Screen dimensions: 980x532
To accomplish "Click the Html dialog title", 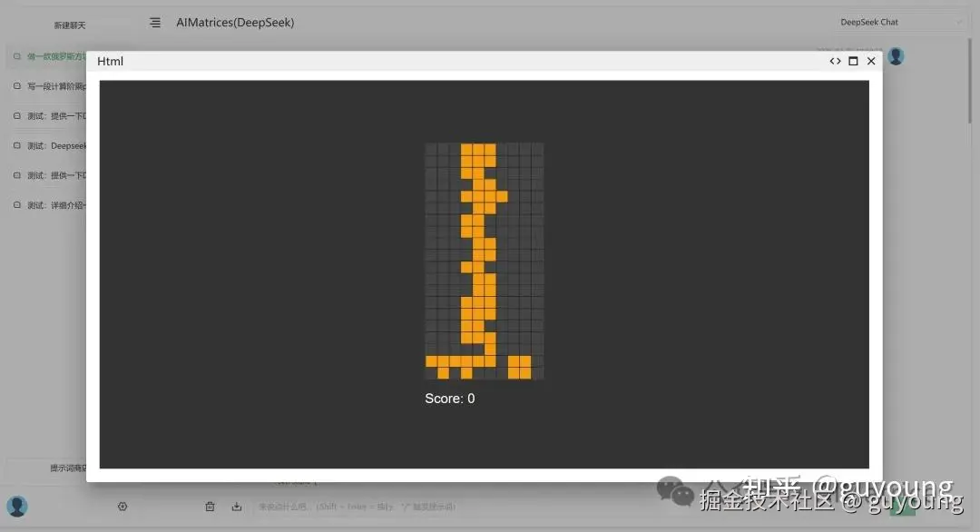I will click(x=110, y=61).
